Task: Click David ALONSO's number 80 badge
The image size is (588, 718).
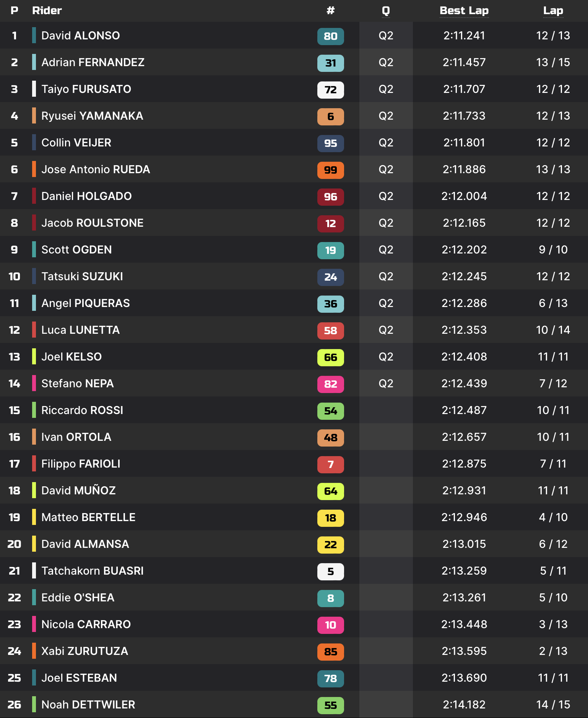Action: (x=330, y=36)
